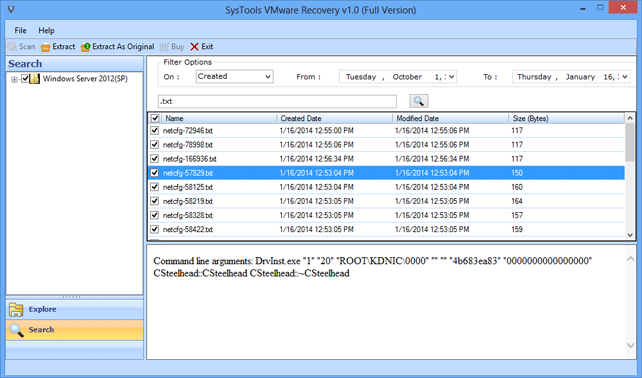
Task: Click the red Exit X icon
Action: coord(194,47)
